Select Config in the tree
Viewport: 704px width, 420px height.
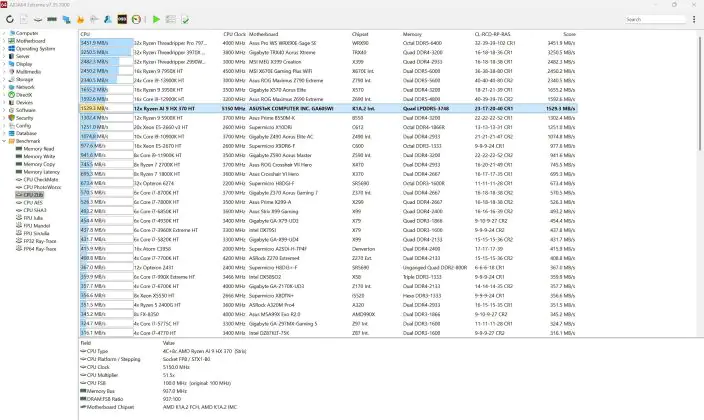[23, 126]
